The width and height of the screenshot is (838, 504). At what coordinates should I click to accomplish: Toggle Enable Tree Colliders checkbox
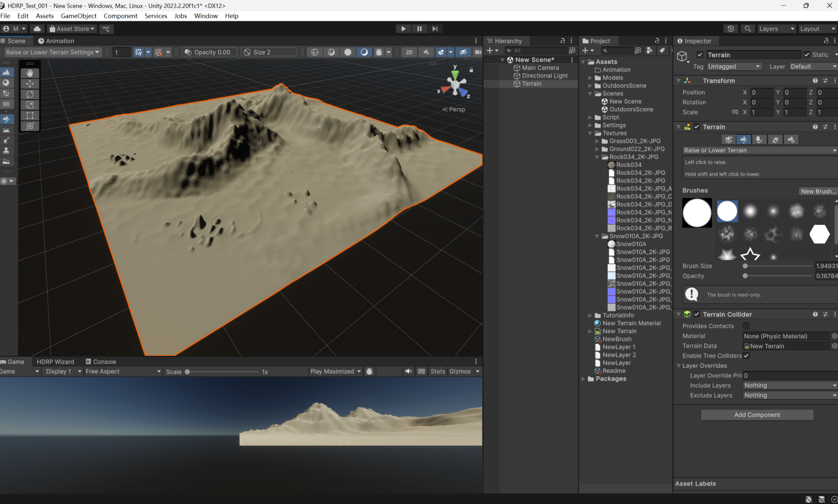[x=746, y=356]
